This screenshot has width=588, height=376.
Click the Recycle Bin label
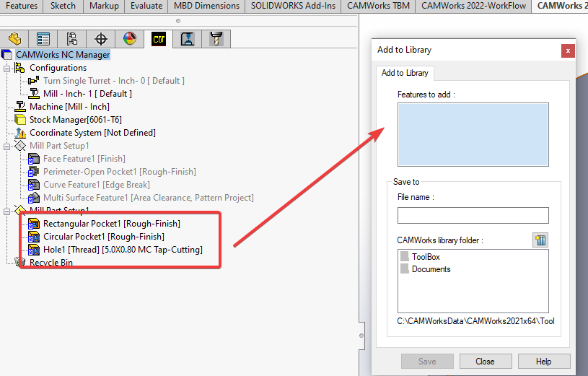coord(51,262)
